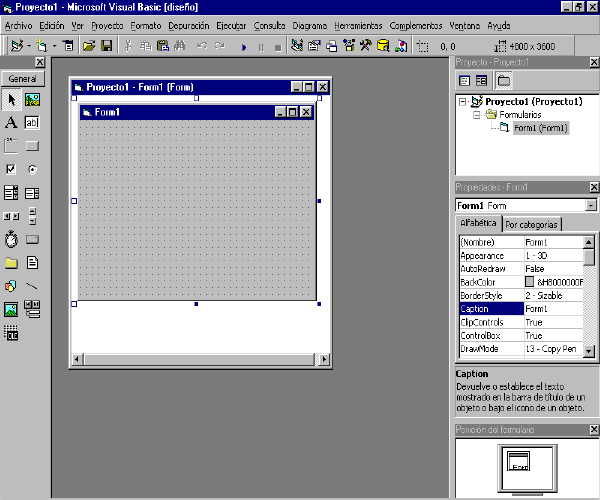Select the ListBox control tool
The height and width of the screenshot is (500, 600).
pyautogui.click(x=33, y=193)
